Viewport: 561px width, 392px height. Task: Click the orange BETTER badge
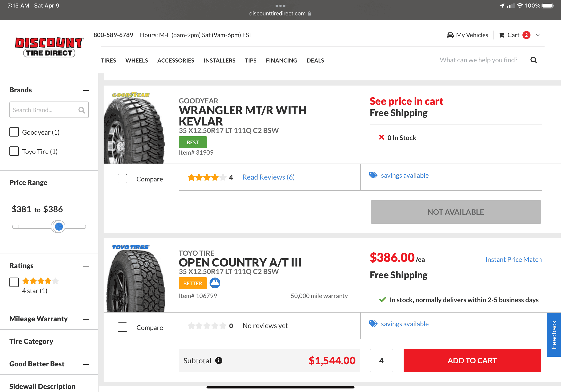point(193,283)
